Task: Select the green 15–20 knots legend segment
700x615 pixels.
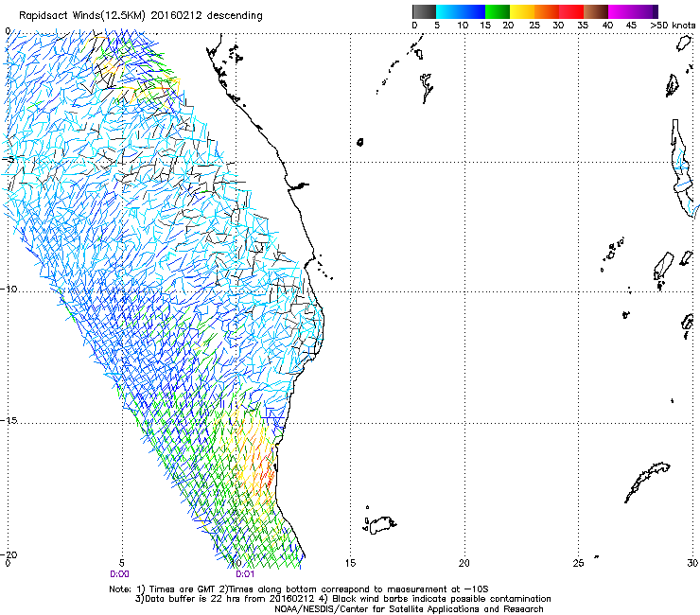Action: pyautogui.click(x=498, y=11)
